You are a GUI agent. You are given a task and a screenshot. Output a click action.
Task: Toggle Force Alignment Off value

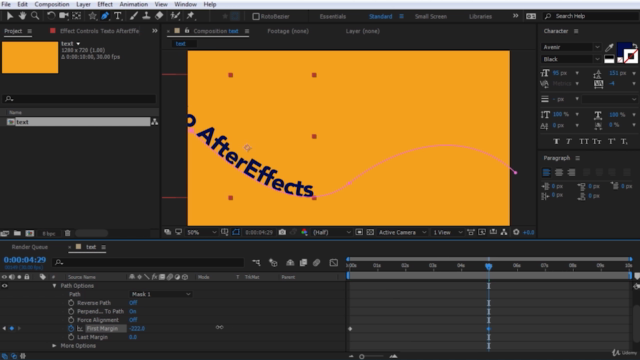click(x=133, y=320)
